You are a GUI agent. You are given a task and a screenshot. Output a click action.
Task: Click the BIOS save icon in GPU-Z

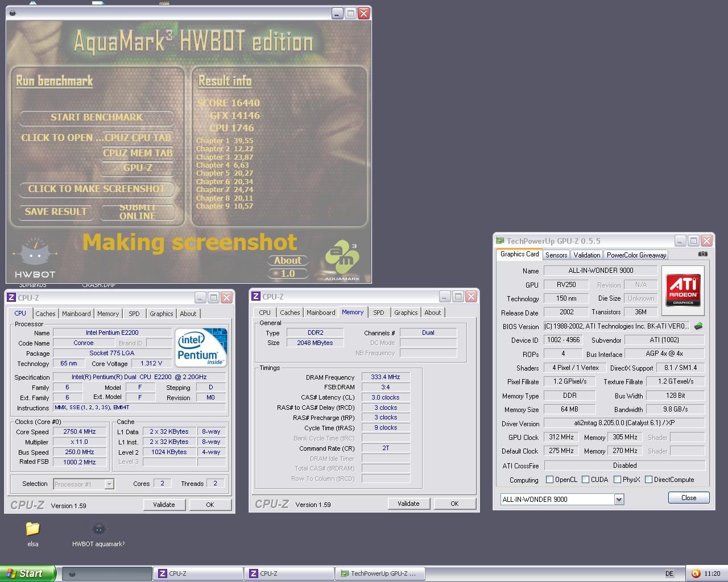698,326
